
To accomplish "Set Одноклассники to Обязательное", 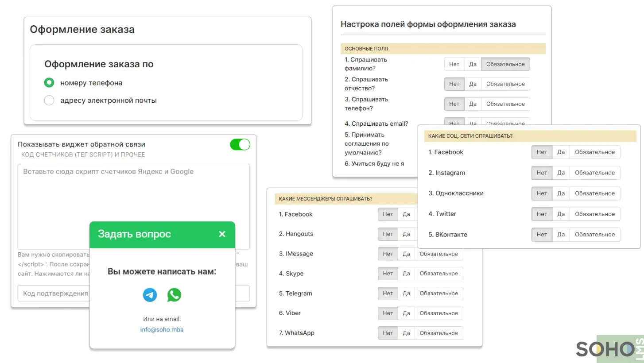I will (595, 193).
